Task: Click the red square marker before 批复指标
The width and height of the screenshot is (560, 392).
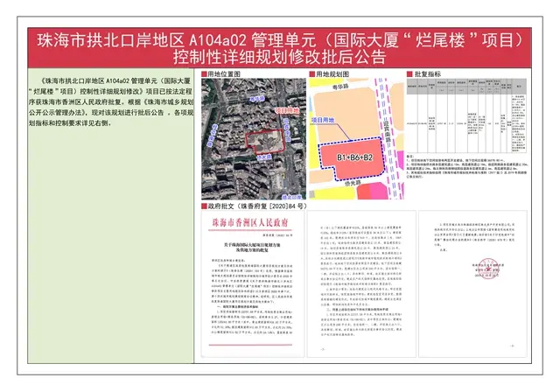Action: coord(409,73)
